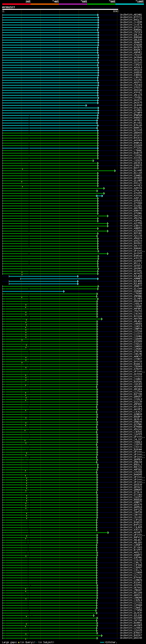Click entry UniRef100_Q0DEU8
The height and width of the screenshot is (644, 146).
131,72
